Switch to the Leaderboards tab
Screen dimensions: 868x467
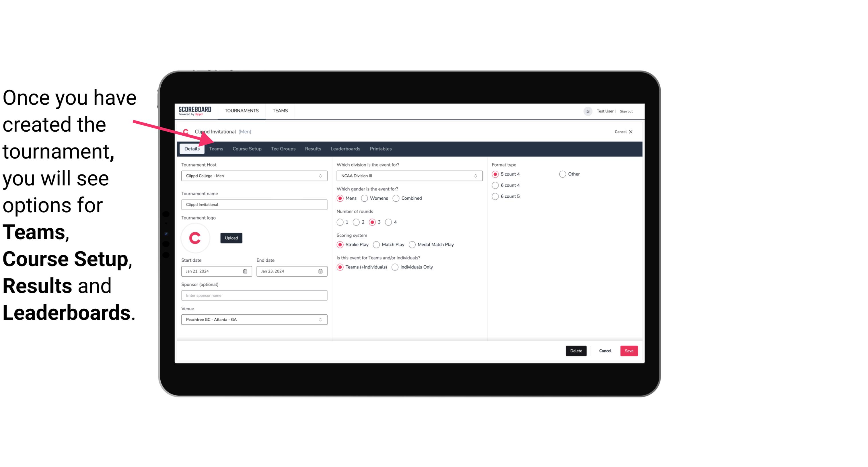tap(345, 148)
